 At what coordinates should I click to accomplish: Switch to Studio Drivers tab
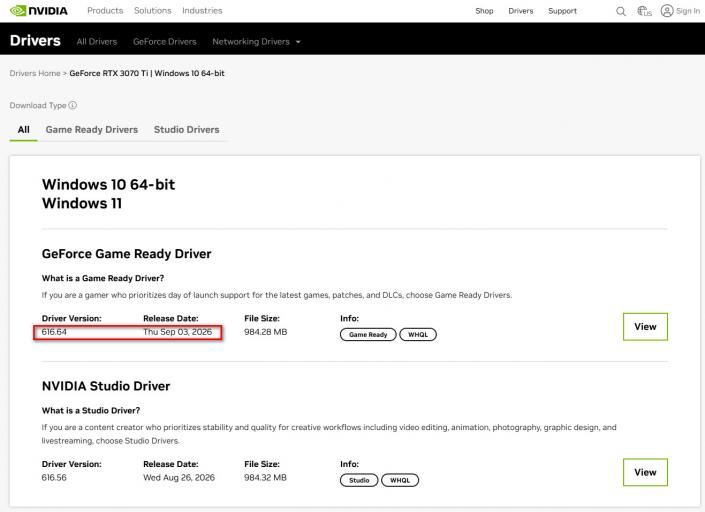click(x=187, y=129)
